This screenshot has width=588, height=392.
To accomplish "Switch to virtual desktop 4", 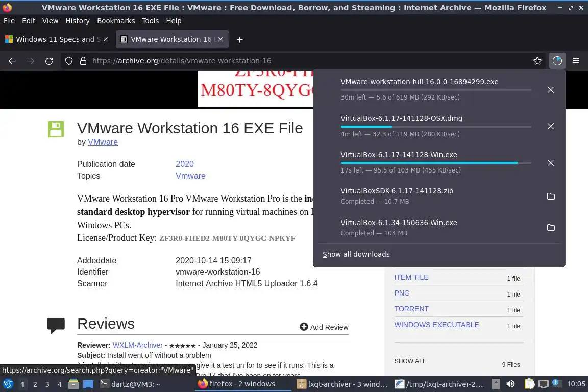I will click(x=60, y=384).
